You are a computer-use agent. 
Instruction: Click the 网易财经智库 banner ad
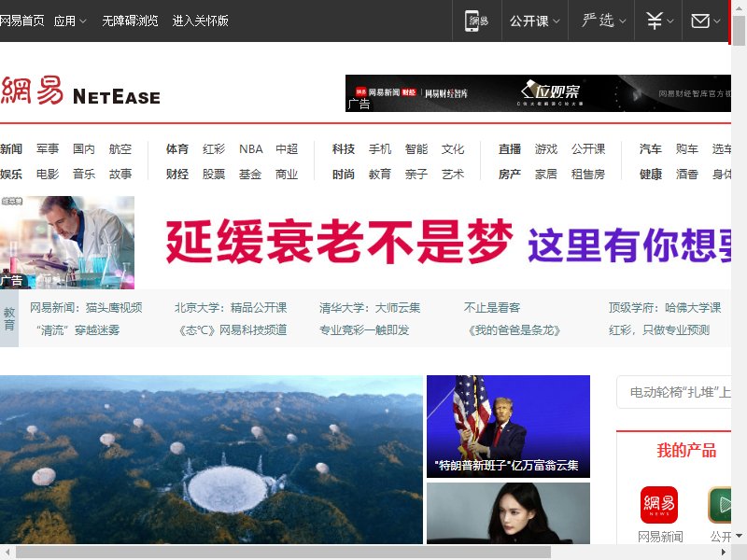539,93
